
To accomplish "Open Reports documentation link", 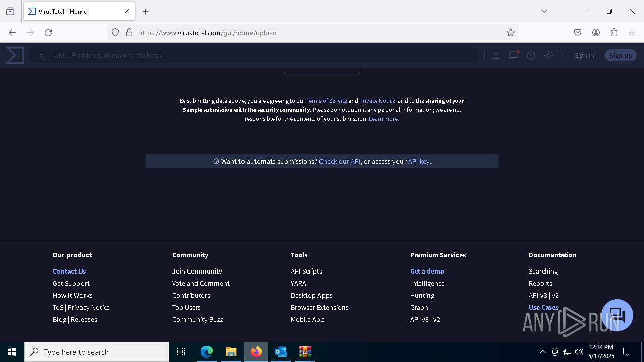I will click(540, 284).
